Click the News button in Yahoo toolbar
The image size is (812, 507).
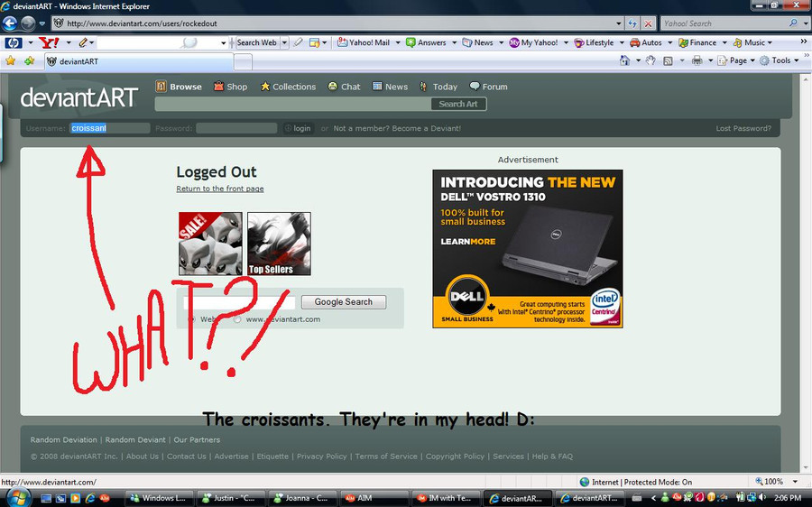[478, 42]
